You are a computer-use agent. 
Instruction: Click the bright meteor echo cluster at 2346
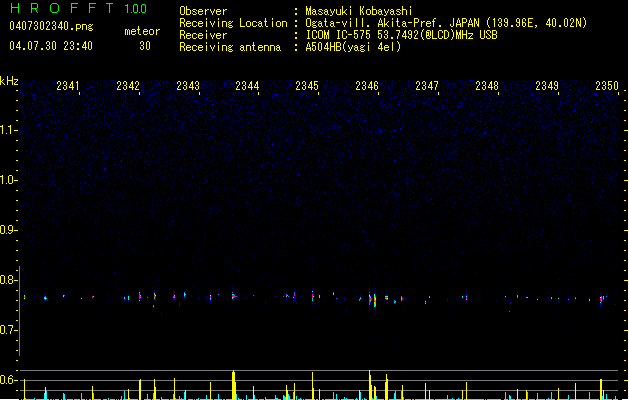372,299
